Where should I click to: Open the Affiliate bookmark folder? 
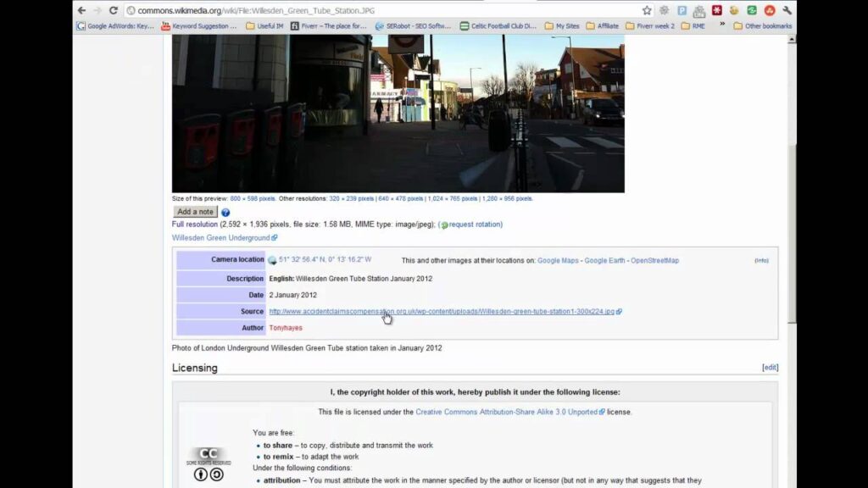tap(603, 26)
